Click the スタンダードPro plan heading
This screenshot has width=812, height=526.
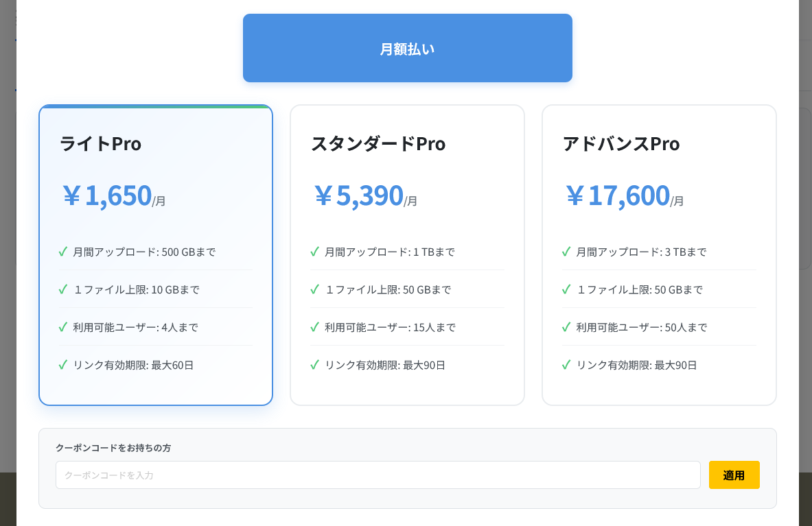(x=377, y=144)
